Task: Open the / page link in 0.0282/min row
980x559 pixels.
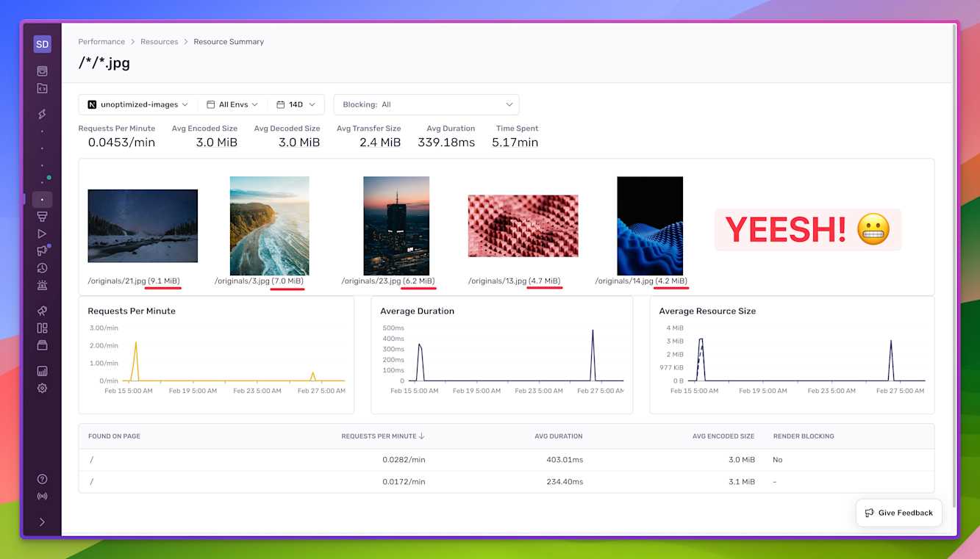Action: tap(90, 460)
